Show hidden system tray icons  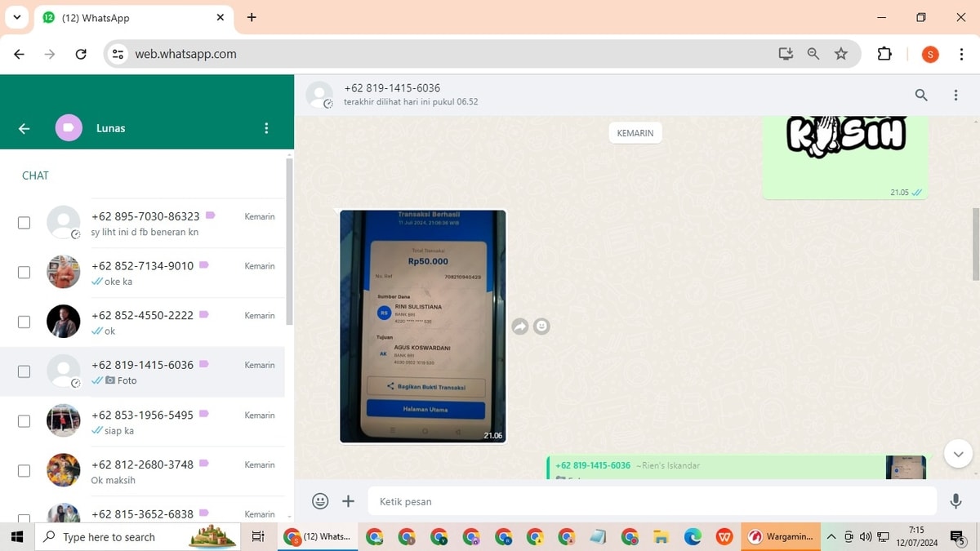(x=831, y=537)
